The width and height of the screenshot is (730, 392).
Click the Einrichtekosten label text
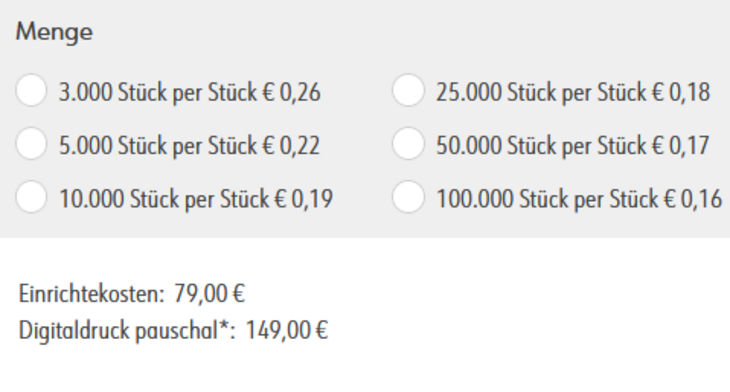[92, 294]
